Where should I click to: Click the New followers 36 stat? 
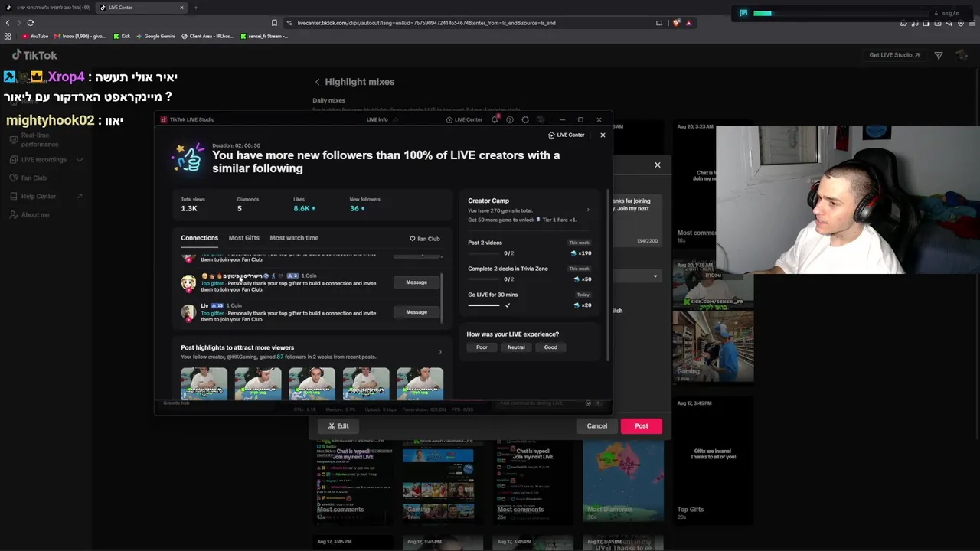[364, 204]
